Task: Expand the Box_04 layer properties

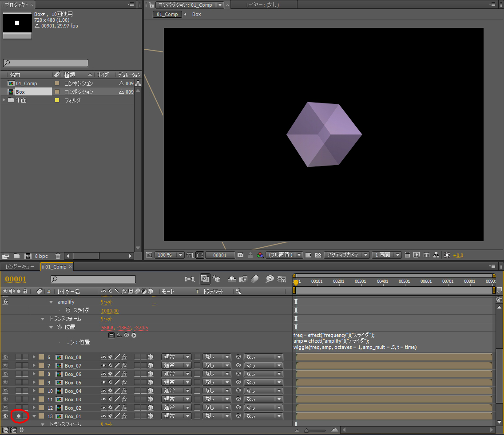Action: (x=34, y=391)
